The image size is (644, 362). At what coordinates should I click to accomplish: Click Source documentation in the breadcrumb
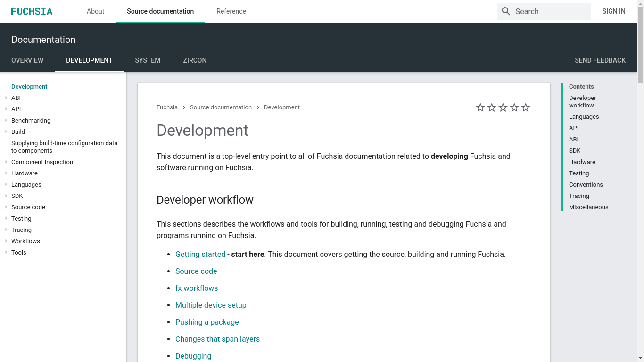pyautogui.click(x=221, y=107)
